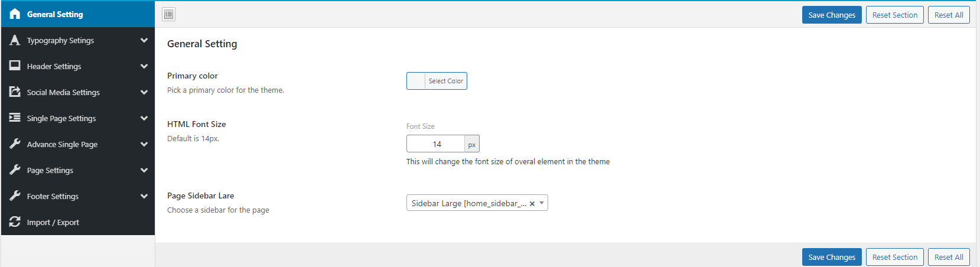Viewport: 980px width, 267px height.
Task: Expand the Typography Setings chevron
Action: (x=144, y=40)
